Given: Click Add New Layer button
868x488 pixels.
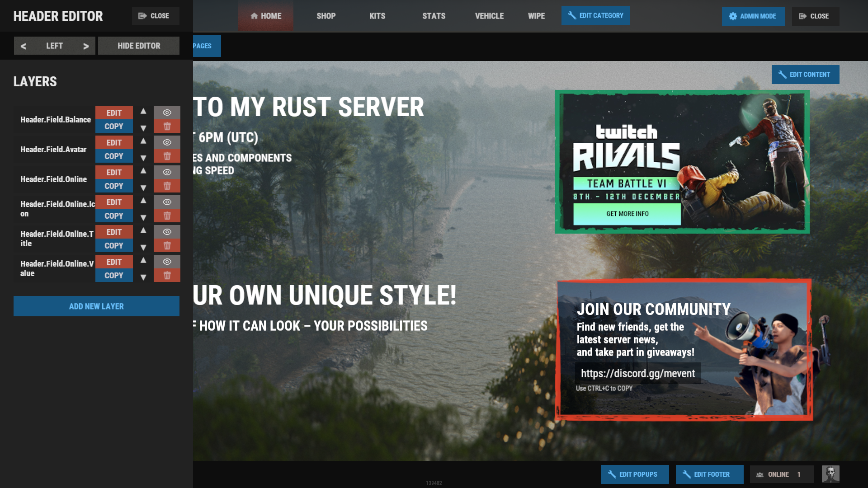Looking at the screenshot, I should point(96,306).
